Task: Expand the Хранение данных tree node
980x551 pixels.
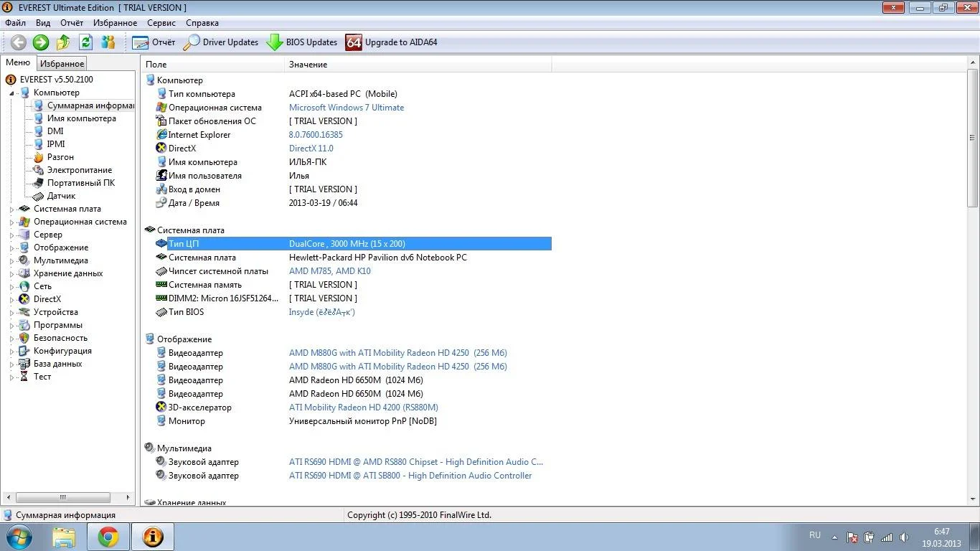Action: (x=11, y=274)
